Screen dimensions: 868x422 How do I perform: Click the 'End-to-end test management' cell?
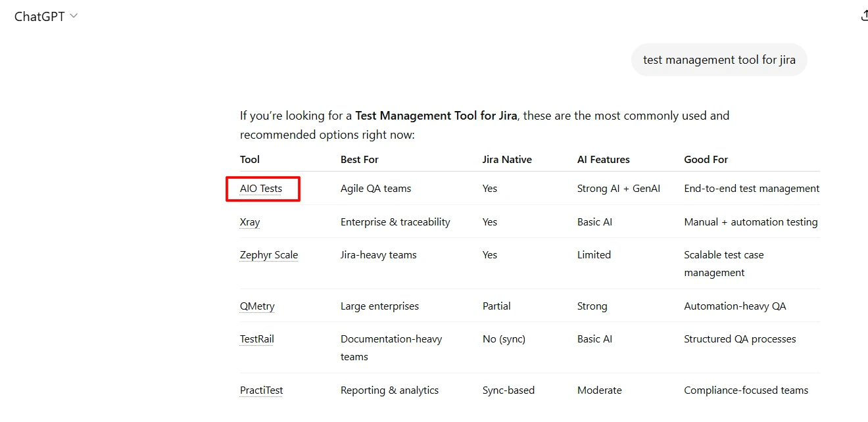[x=752, y=189]
